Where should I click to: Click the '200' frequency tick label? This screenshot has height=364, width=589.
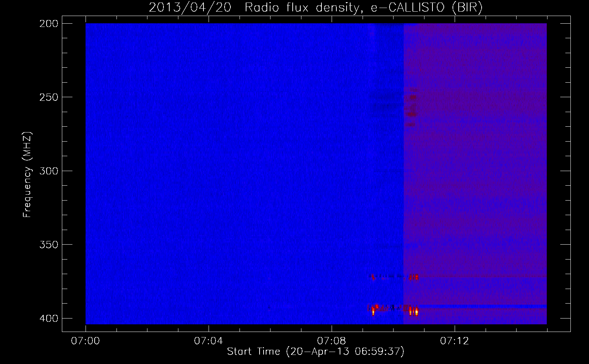pos(49,24)
